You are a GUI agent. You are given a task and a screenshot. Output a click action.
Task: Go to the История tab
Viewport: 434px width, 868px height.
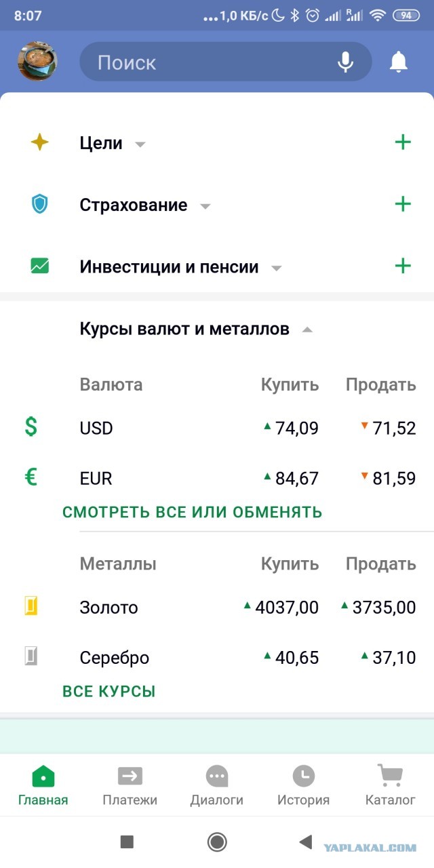[303, 785]
